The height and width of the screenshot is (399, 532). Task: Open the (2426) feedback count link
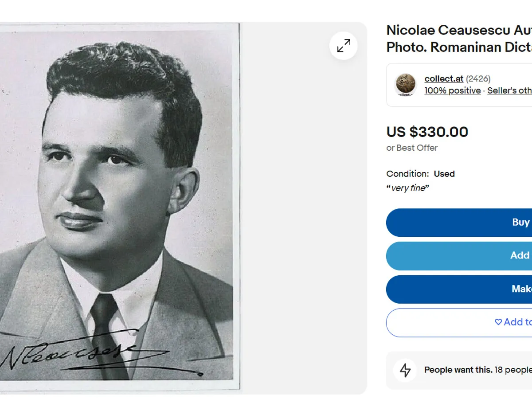(478, 79)
